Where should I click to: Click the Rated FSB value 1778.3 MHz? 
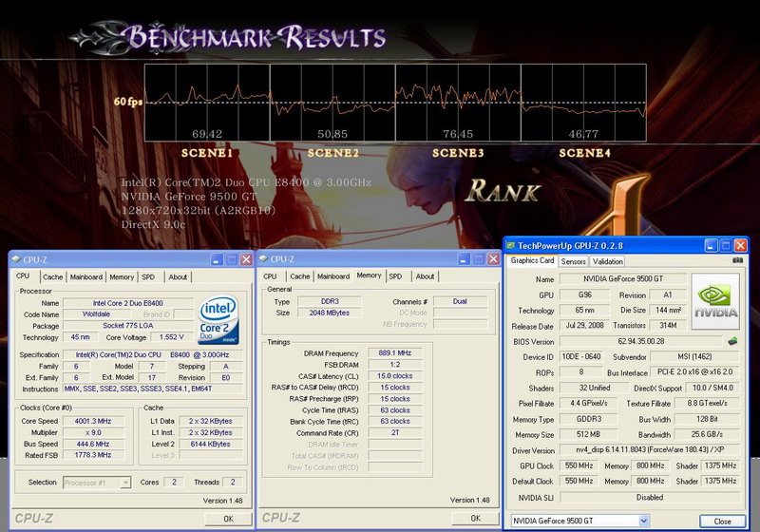pyautogui.click(x=93, y=455)
